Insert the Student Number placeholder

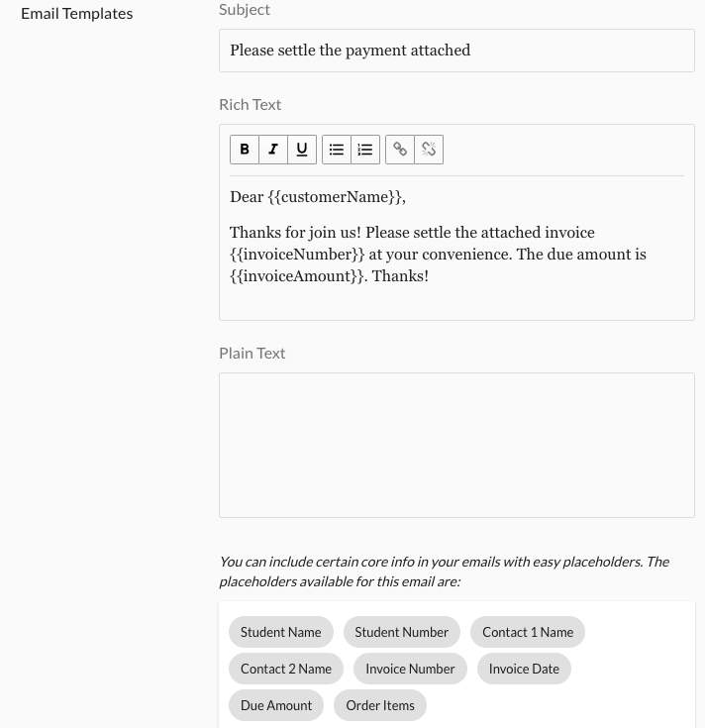pyautogui.click(x=402, y=632)
